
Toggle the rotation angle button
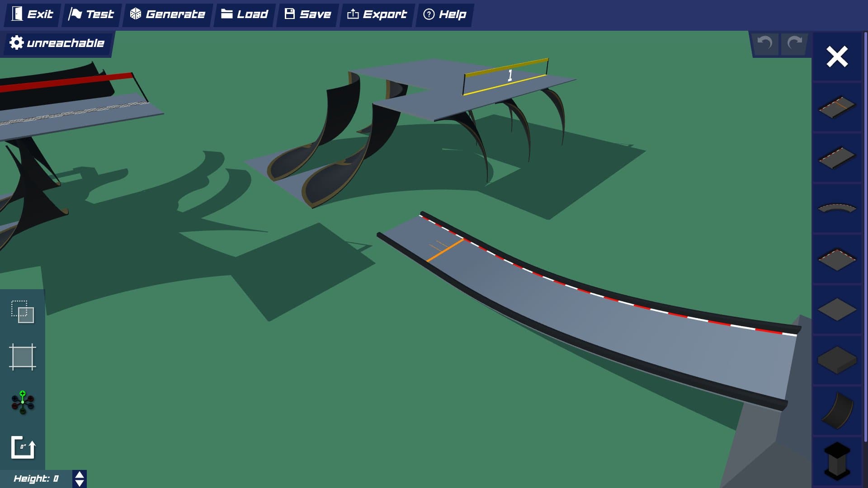point(23,447)
